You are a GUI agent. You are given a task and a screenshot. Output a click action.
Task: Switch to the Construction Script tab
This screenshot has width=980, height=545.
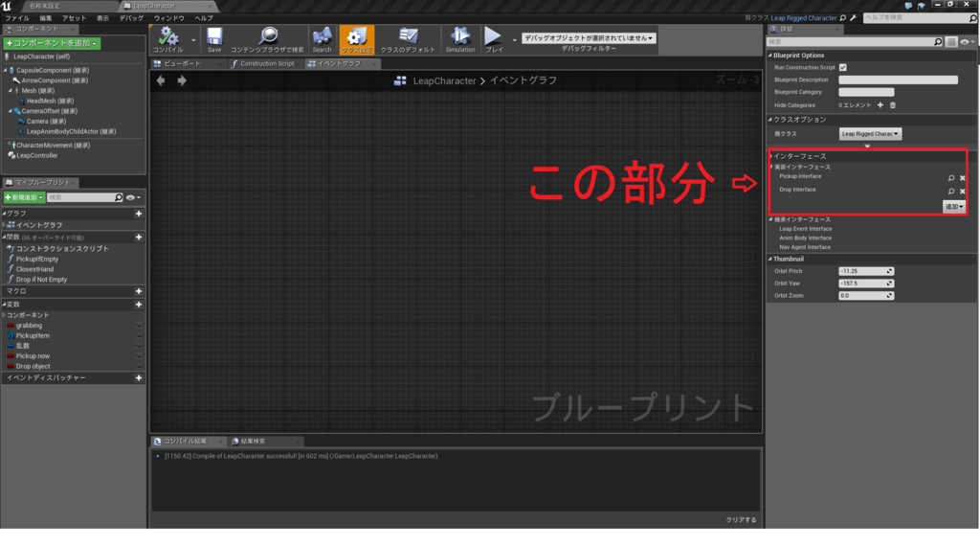point(267,64)
